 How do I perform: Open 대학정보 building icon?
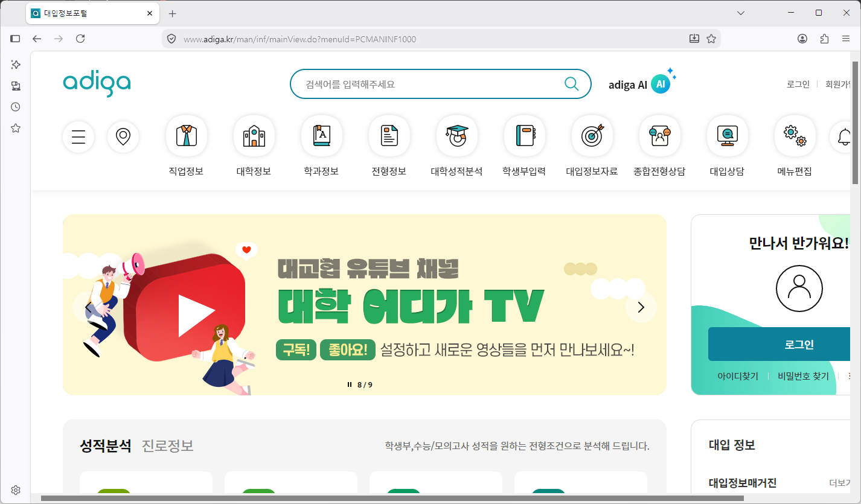click(x=254, y=136)
